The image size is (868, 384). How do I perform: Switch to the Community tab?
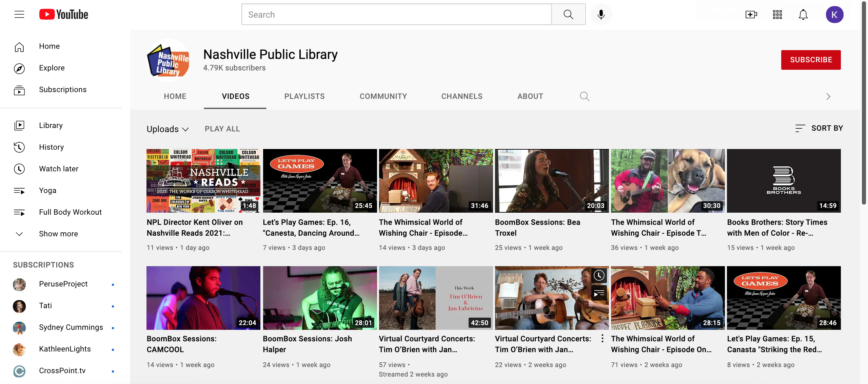pos(383,97)
